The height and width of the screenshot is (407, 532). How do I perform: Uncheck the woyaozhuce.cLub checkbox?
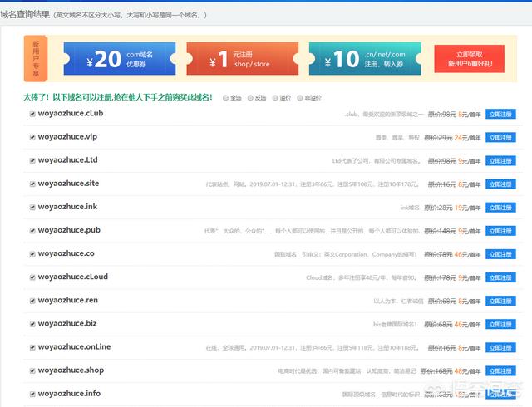point(32,115)
